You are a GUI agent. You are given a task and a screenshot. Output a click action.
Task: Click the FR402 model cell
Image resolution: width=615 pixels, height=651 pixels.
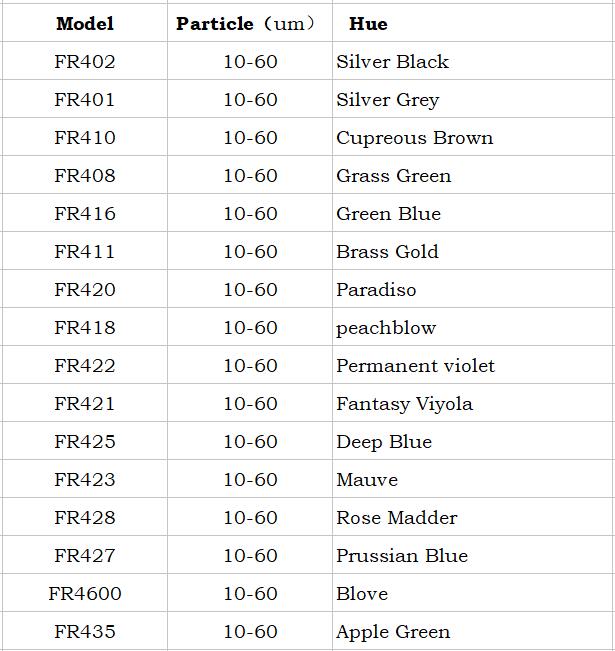(x=85, y=61)
